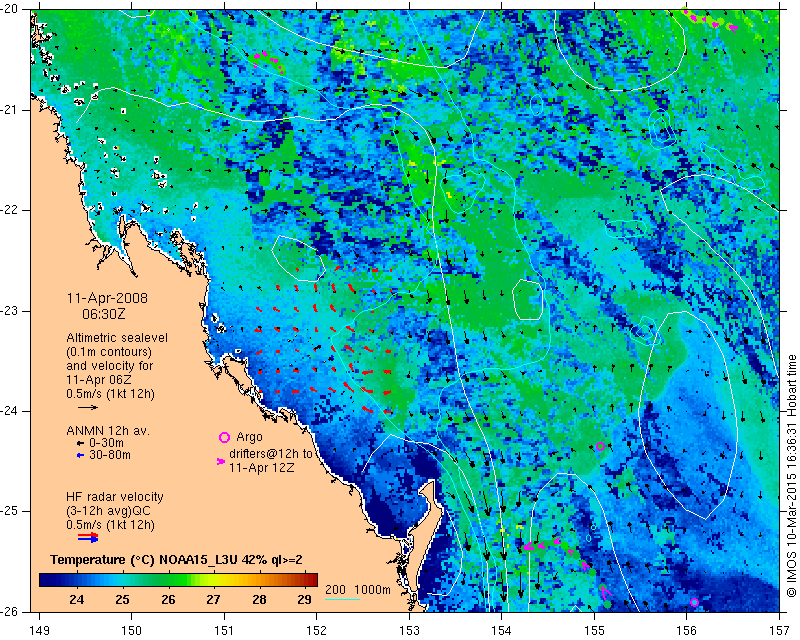This screenshot has height=640, width=800.
Task: Click the latitude axis label '-23'
Action: pyautogui.click(x=9, y=310)
